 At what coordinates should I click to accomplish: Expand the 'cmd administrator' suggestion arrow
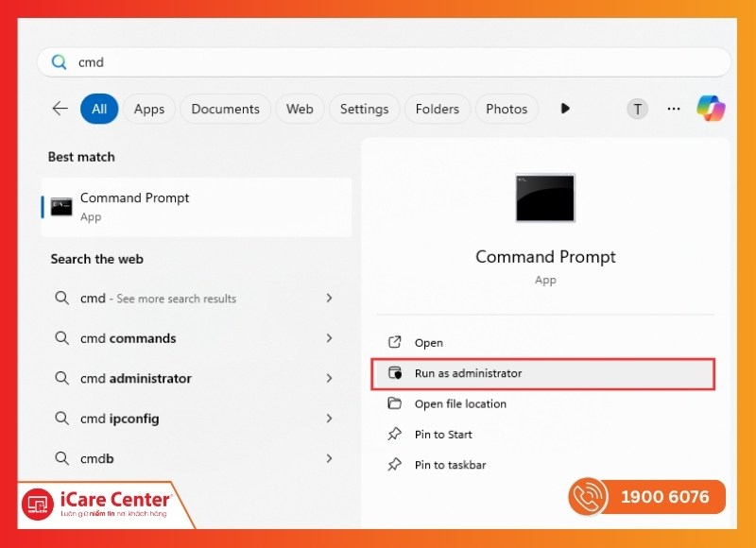coord(329,378)
